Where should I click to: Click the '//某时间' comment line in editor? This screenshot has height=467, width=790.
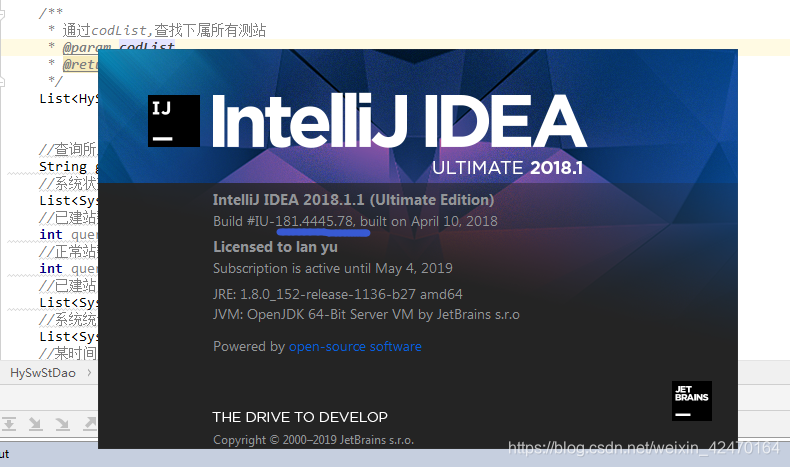click(68, 353)
